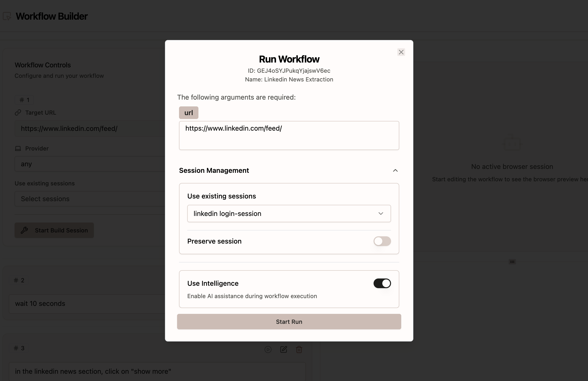
Task: Close the Run Workflow dialog
Action: (x=401, y=52)
